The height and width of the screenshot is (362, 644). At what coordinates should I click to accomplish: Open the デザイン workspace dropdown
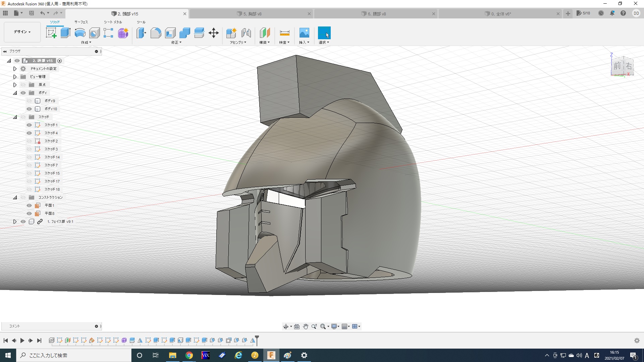point(22,32)
